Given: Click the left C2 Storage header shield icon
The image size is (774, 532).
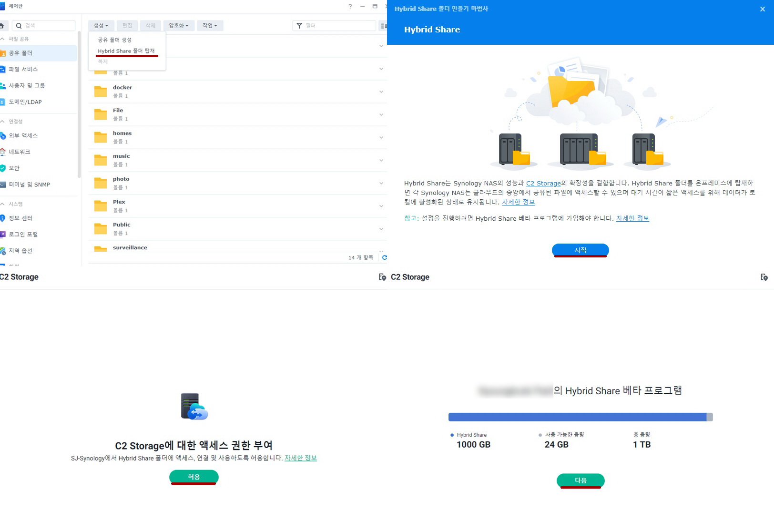Looking at the screenshot, I should coord(382,277).
